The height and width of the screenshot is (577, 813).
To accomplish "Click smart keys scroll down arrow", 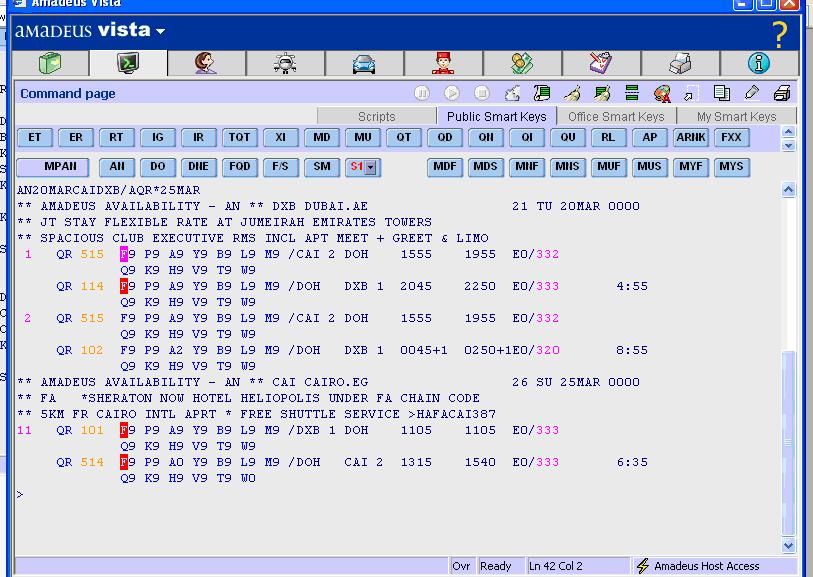I will click(789, 146).
